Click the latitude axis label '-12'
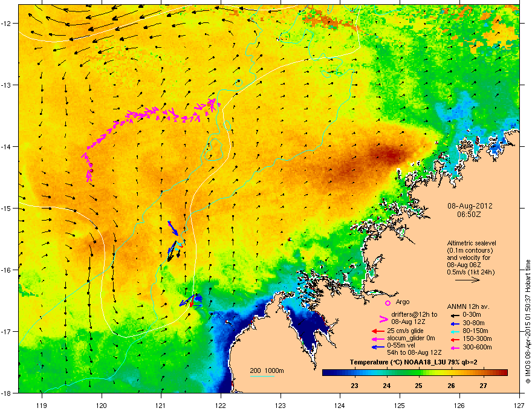The width and height of the screenshot is (532, 411). coord(7,23)
